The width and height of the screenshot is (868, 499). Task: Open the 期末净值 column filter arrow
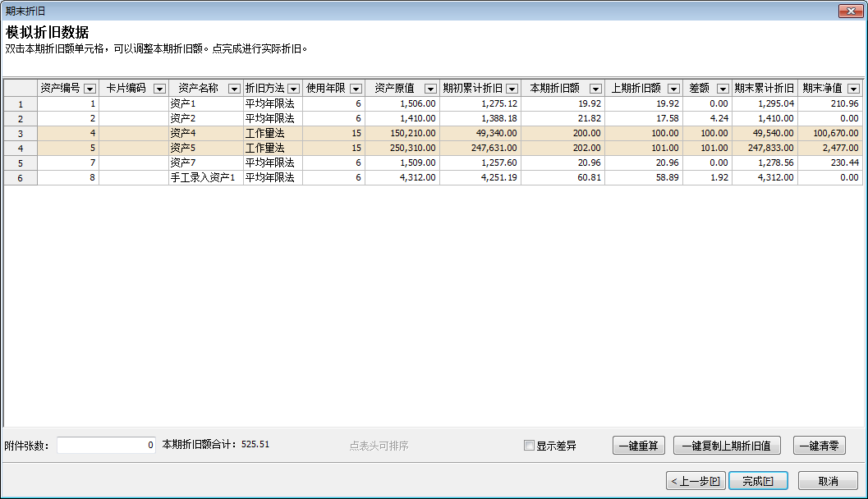[853, 88]
